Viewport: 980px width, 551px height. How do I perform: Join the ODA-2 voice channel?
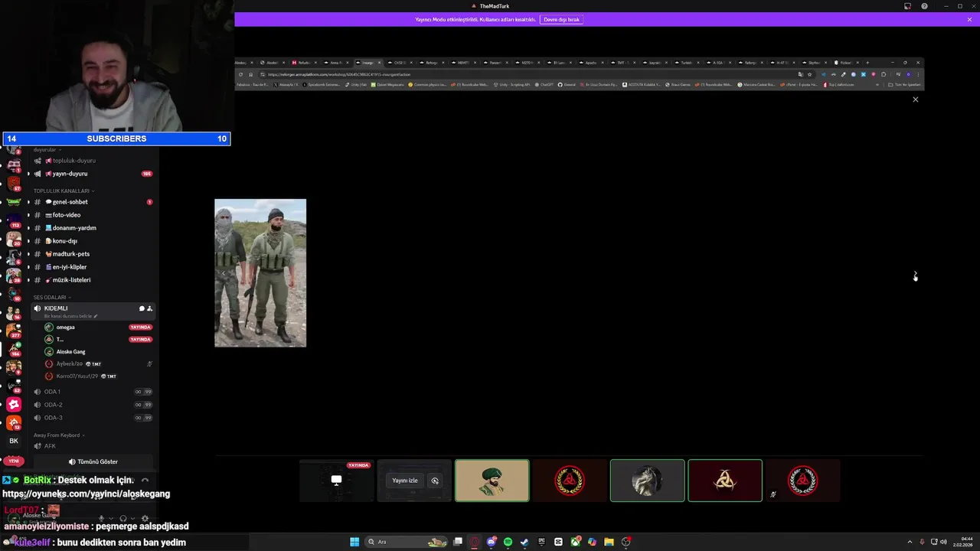(92, 405)
